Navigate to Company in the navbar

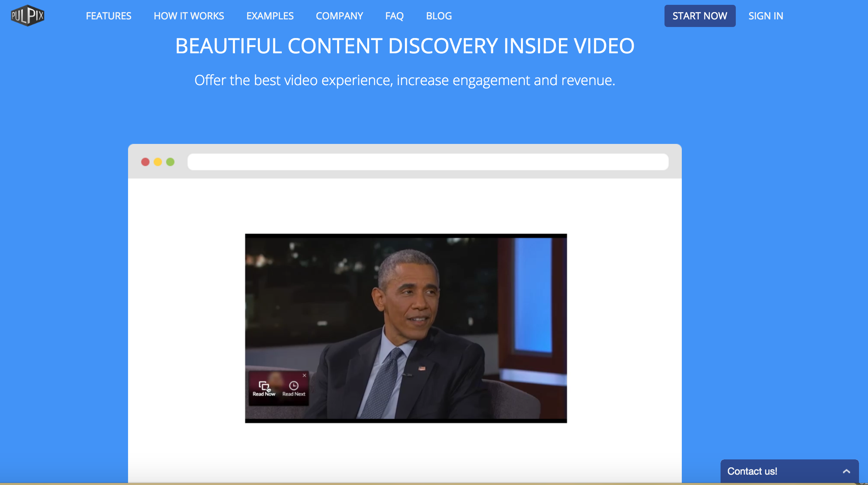339,16
